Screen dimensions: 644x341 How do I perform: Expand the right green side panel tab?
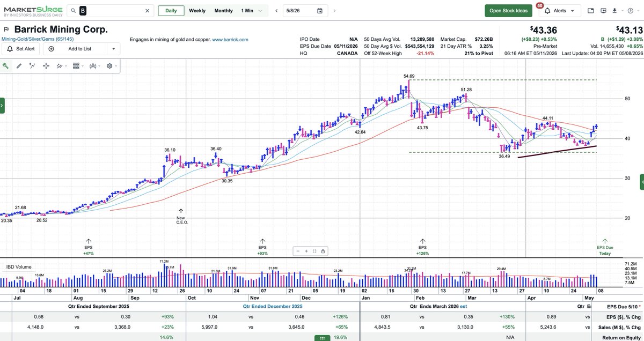pyautogui.click(x=642, y=182)
